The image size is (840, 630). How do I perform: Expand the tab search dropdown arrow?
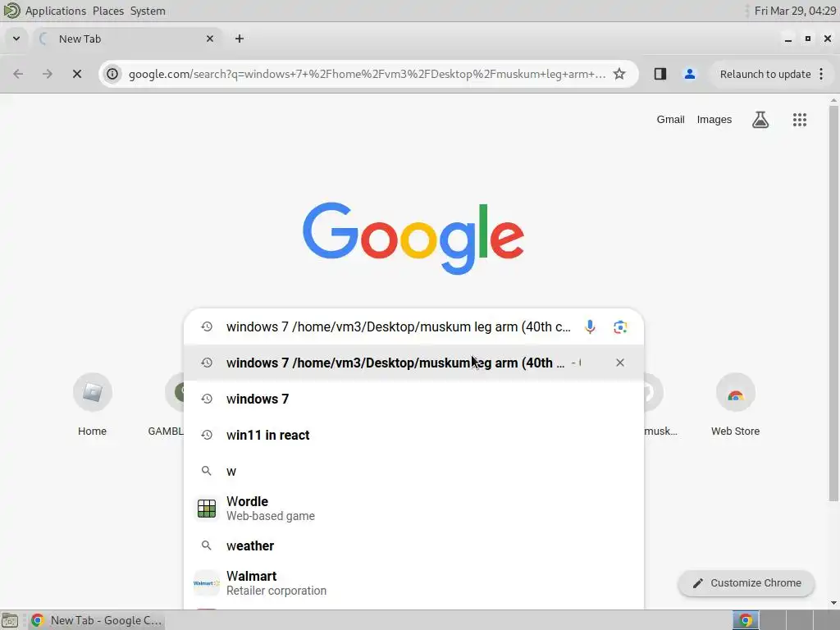pos(16,39)
